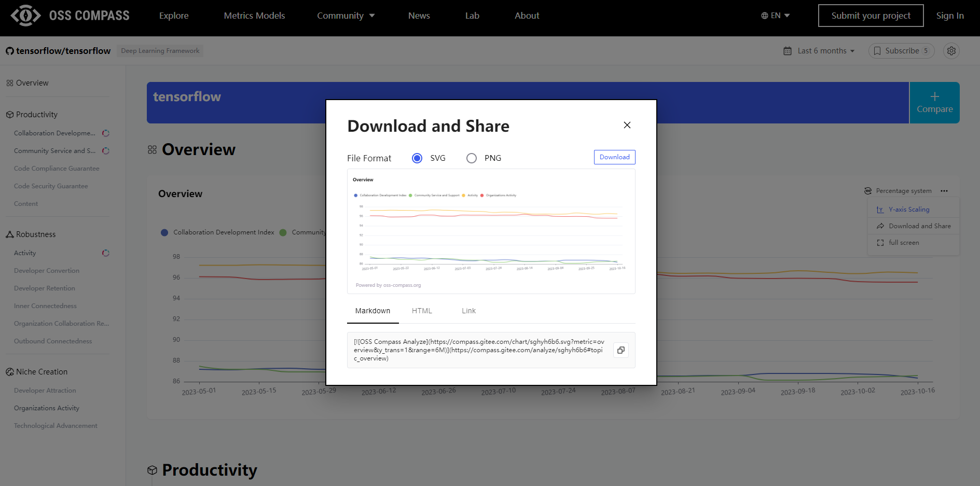This screenshot has height=486, width=980.
Task: Click Submit your project button
Action: [x=871, y=16]
